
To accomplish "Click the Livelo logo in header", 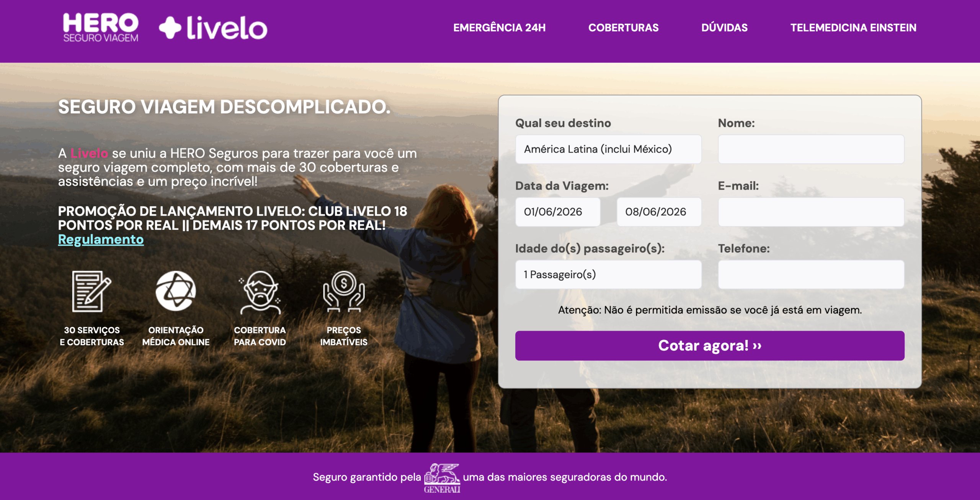I will [x=213, y=28].
